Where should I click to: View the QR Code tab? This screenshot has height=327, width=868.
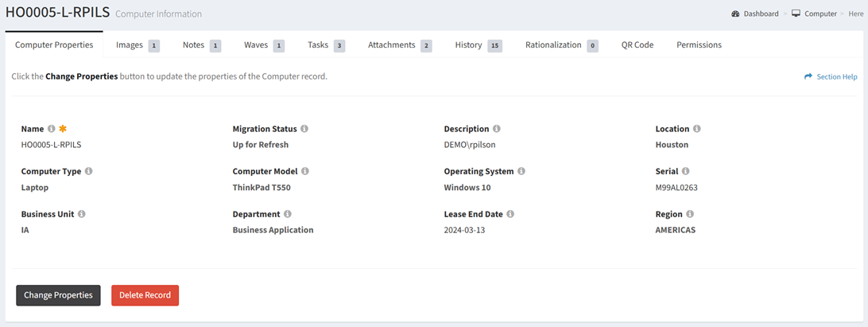point(637,45)
